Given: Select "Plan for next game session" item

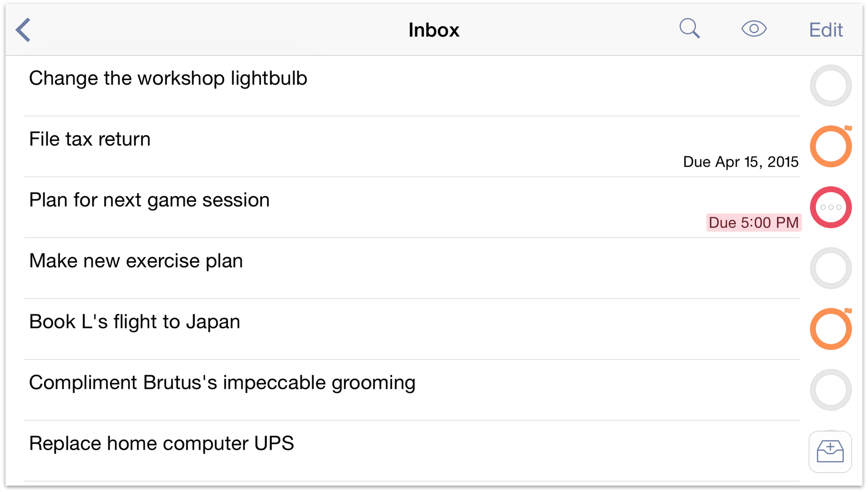Looking at the screenshot, I should coord(149,200).
